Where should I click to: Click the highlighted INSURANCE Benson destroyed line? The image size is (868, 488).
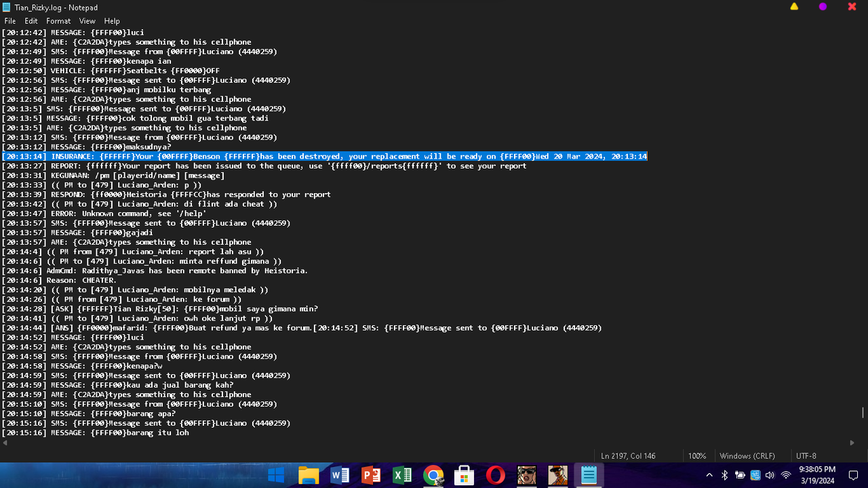click(324, 157)
